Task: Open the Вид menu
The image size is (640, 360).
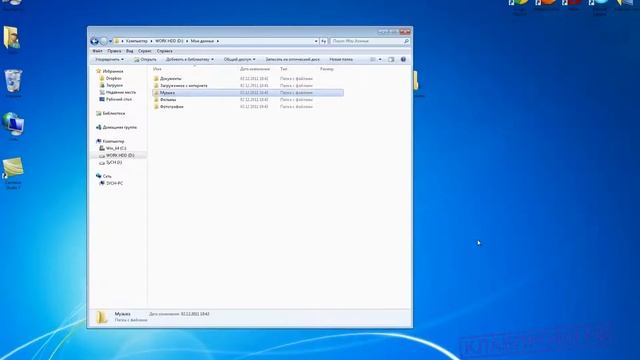Action: coord(129,51)
